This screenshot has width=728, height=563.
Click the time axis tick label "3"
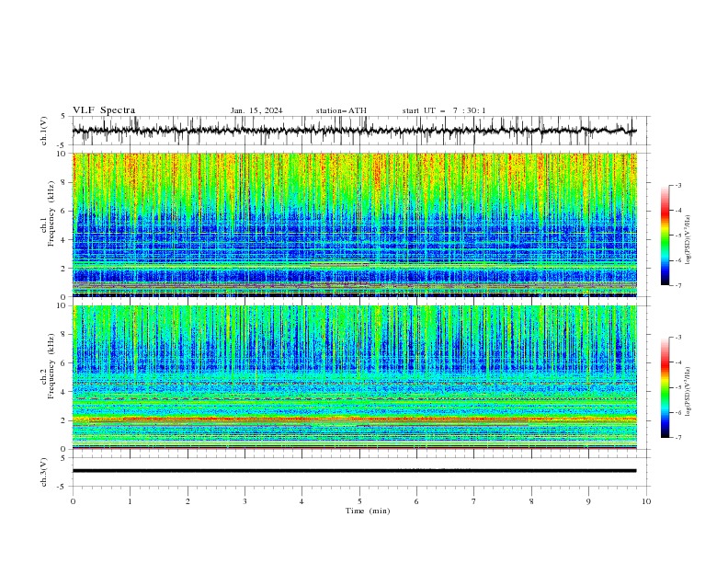(x=245, y=501)
